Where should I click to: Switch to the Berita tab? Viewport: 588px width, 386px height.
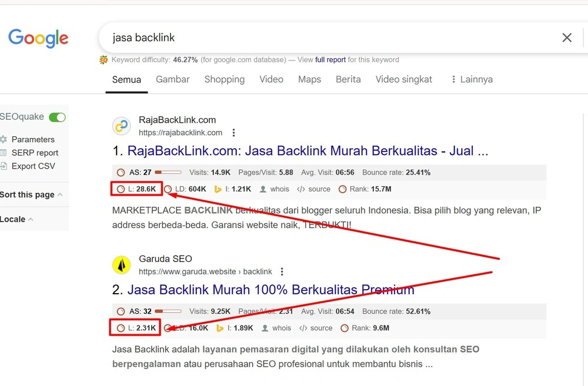348,79
